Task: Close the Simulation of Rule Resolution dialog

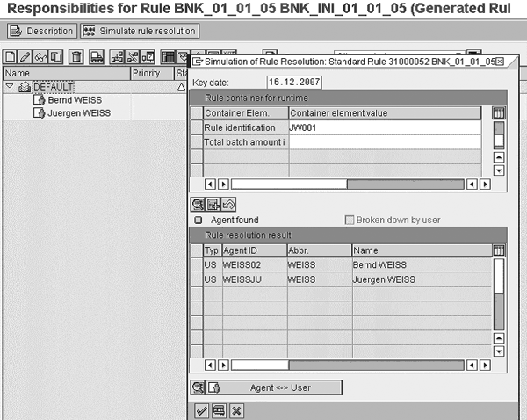Action: point(500,62)
